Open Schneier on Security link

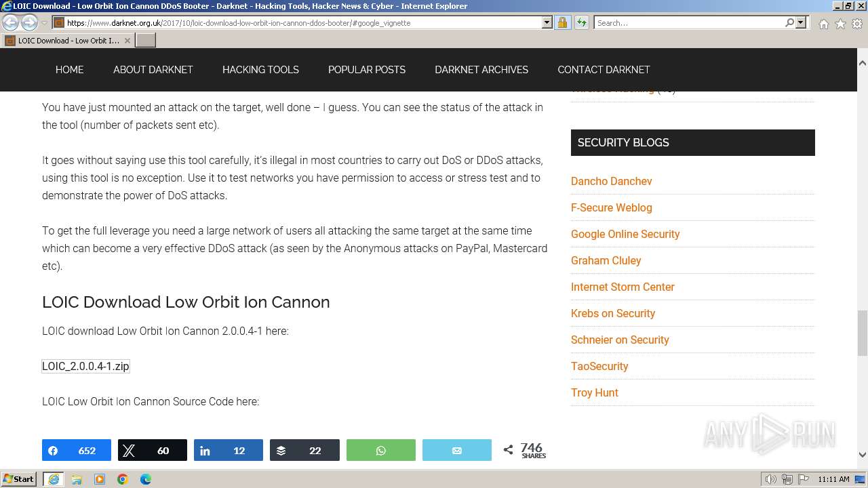tap(620, 340)
